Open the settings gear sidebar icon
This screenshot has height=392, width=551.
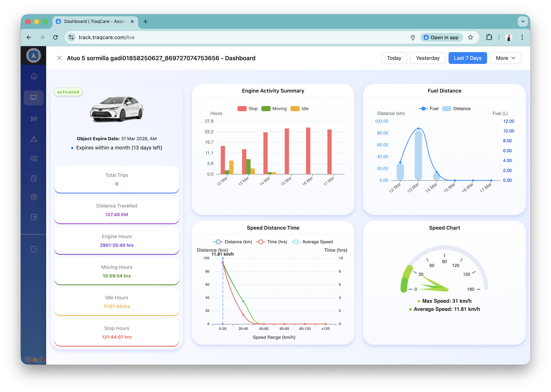point(34,197)
